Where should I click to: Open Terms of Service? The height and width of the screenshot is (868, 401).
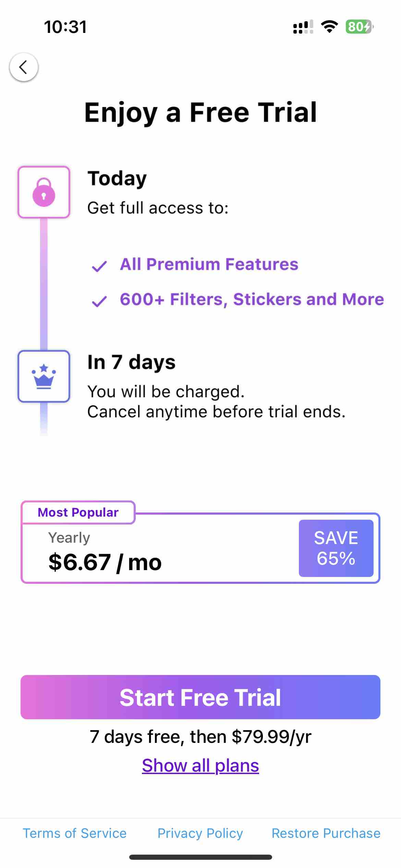click(x=75, y=833)
